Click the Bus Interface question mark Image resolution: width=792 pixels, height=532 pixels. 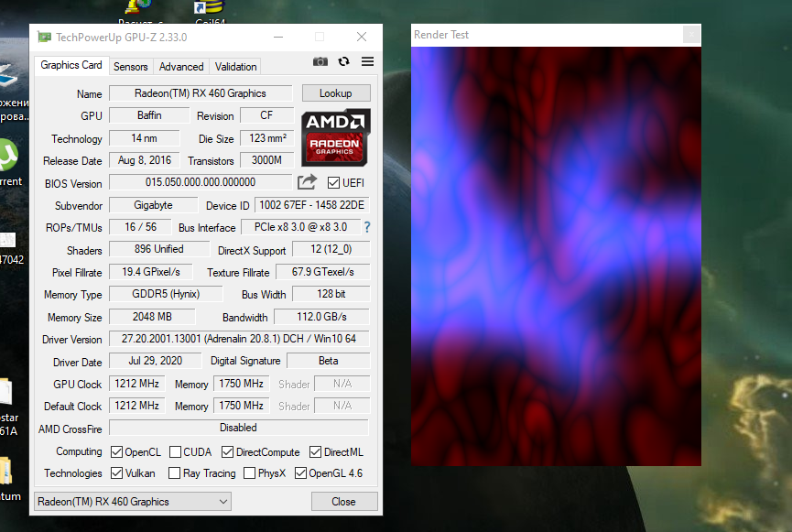(367, 227)
